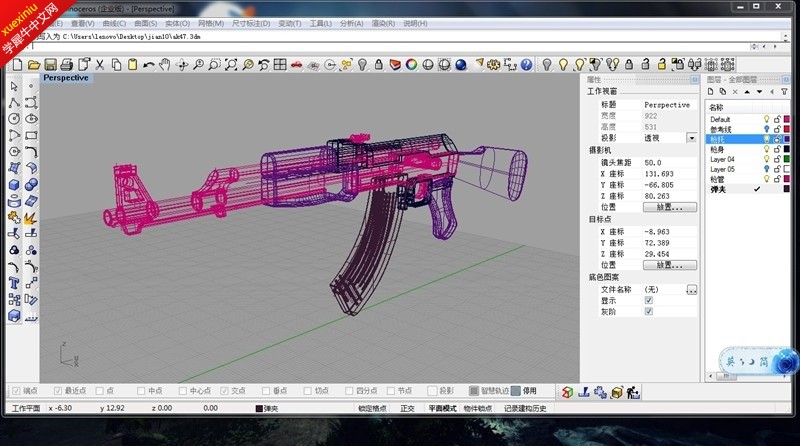
Task: Select the 枪管 layer row
Action: (x=748, y=179)
